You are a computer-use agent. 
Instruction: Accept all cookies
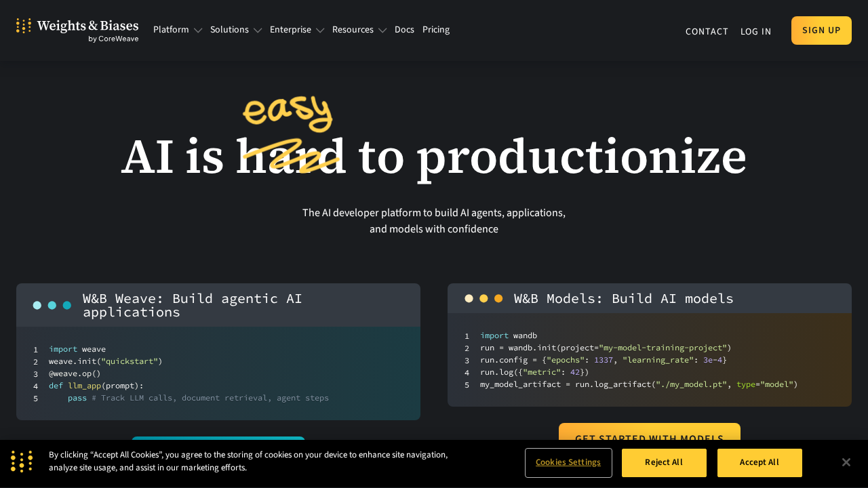coord(759,462)
